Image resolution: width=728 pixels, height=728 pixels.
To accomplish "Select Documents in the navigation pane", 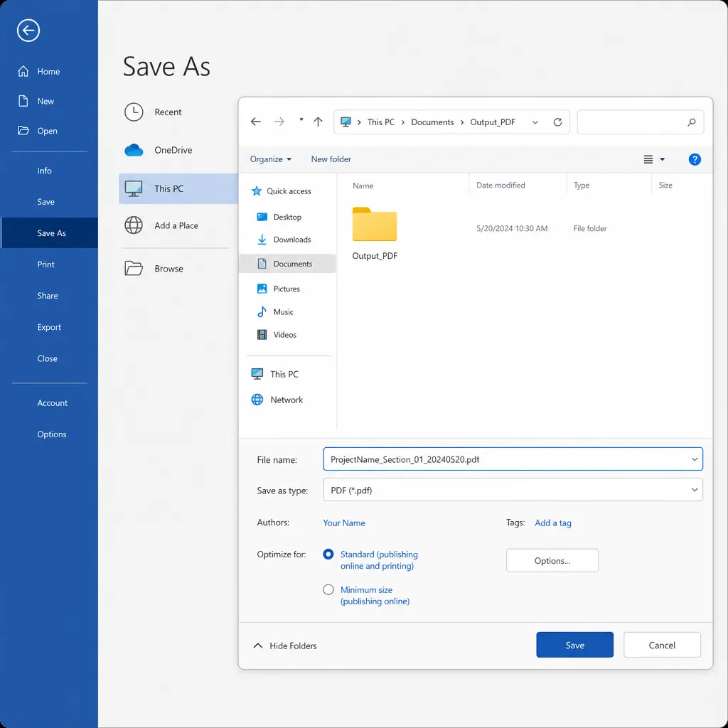I will pyautogui.click(x=288, y=263).
